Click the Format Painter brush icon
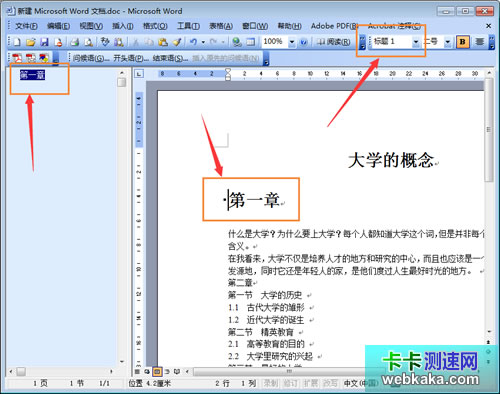 coord(177,42)
